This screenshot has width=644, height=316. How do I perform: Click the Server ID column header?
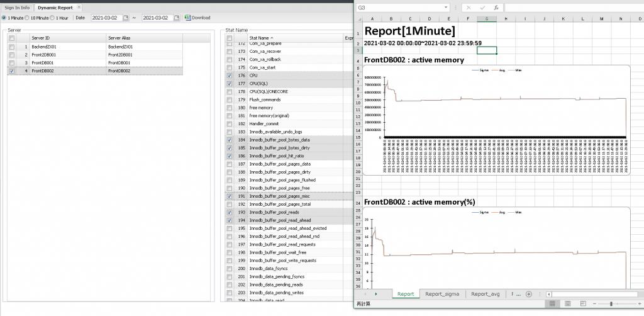coord(67,38)
